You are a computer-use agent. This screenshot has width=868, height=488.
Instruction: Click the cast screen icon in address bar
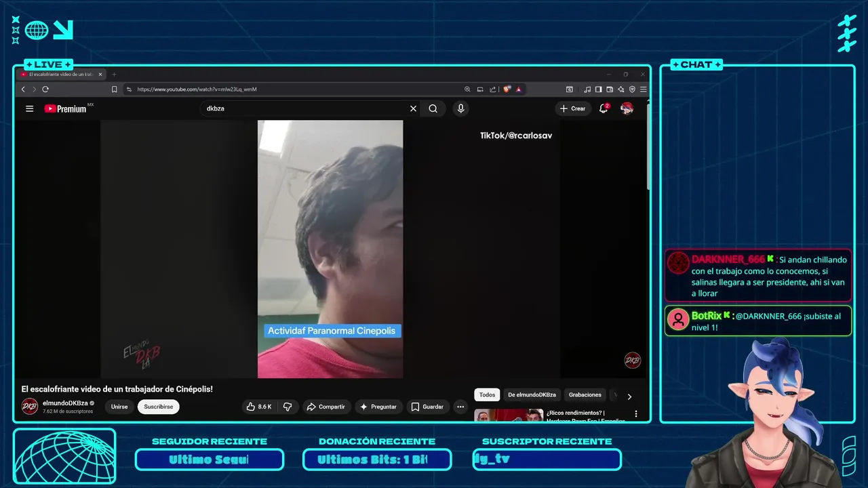480,89
